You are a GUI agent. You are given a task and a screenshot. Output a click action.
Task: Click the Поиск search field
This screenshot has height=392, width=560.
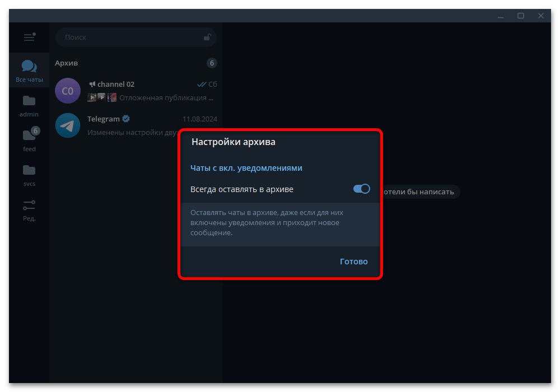point(136,37)
